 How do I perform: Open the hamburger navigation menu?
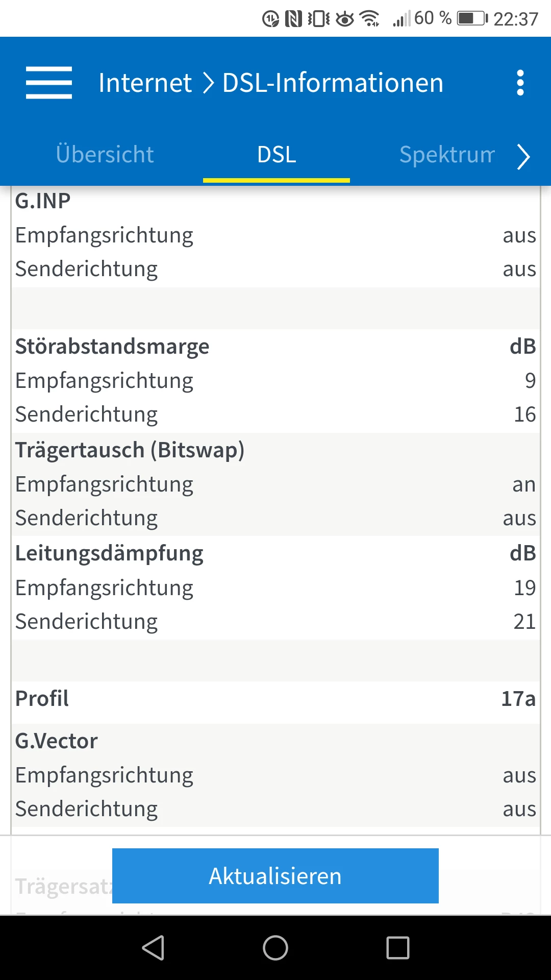49,83
